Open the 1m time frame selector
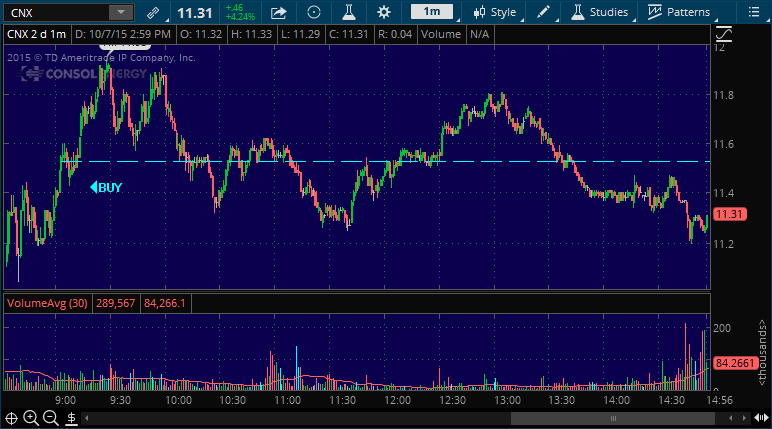The width and height of the screenshot is (772, 429). pyautogui.click(x=432, y=11)
